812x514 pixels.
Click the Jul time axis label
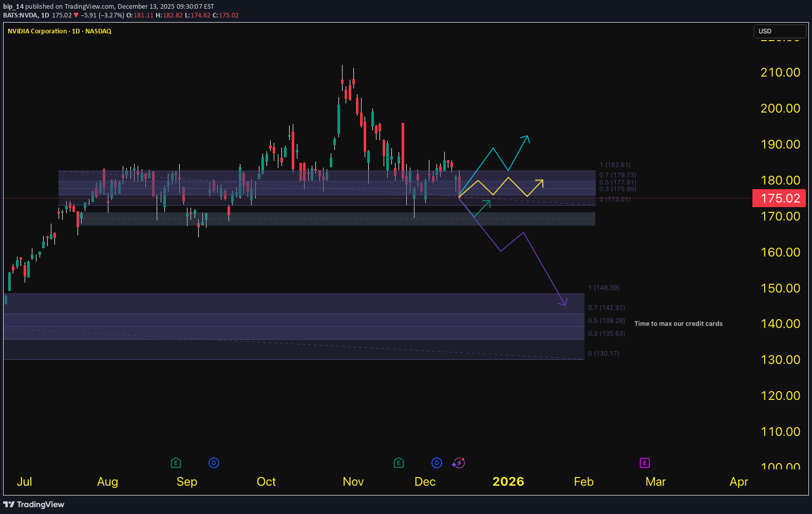(24, 482)
